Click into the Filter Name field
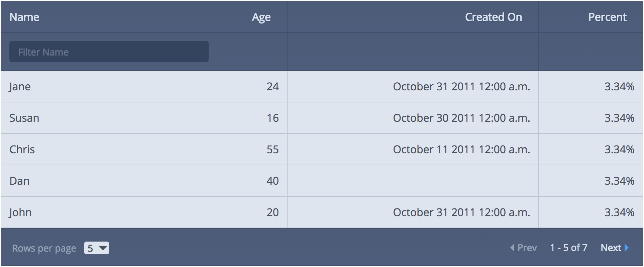Image resolution: width=644 pixels, height=267 pixels. pos(109,52)
